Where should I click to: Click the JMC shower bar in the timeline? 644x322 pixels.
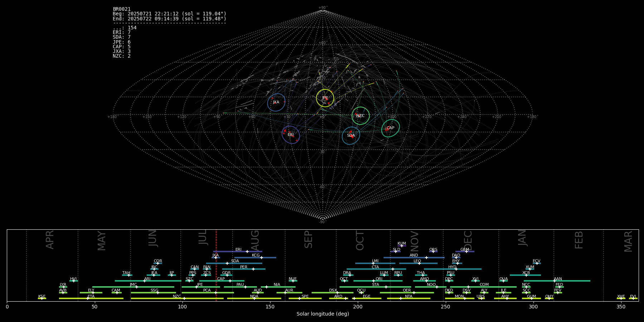click(x=133, y=287)
